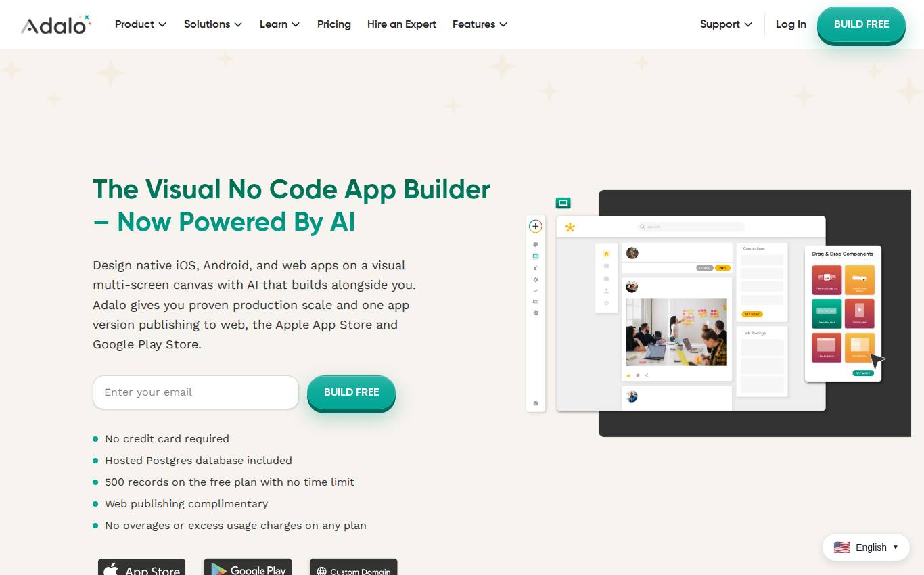The image size is (924, 575).
Task: Open the English language dropdown arrow
Action: (x=896, y=547)
